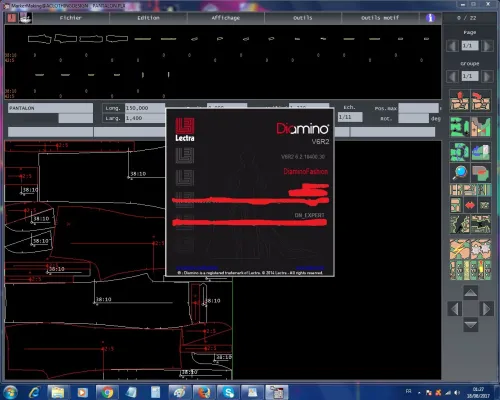Screen dimensions: 500x400
Task: Click the right blue link on Diamino splash
Action: pos(309,268)
